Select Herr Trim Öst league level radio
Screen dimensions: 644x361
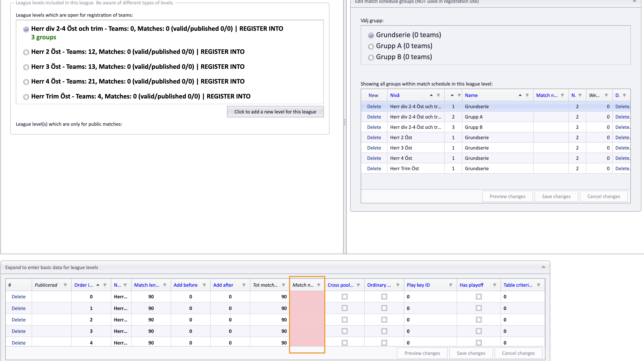point(26,97)
